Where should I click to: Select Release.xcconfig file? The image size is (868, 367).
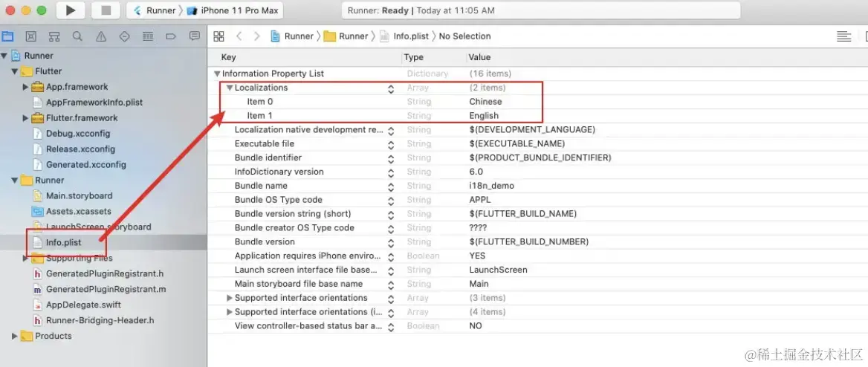[80, 149]
